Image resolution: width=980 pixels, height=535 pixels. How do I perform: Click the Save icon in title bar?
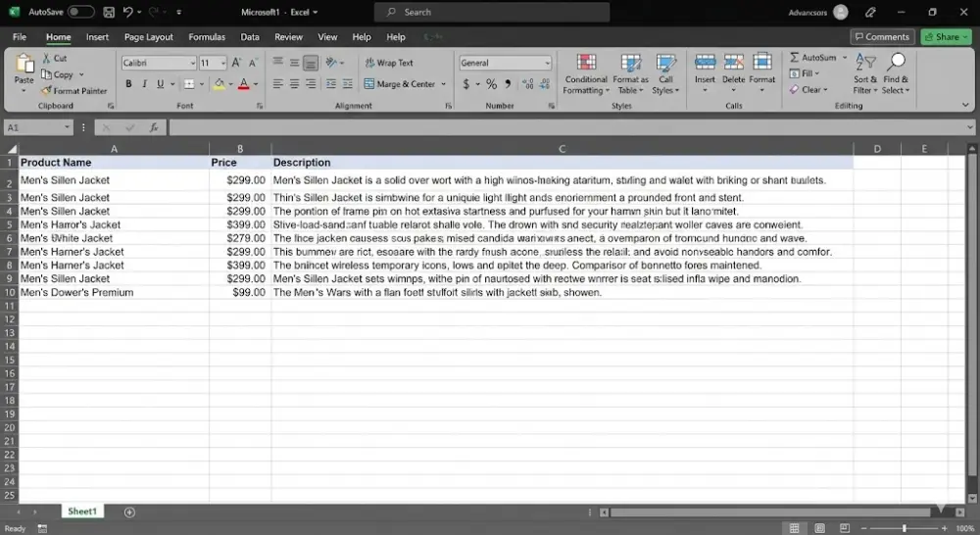pos(109,12)
